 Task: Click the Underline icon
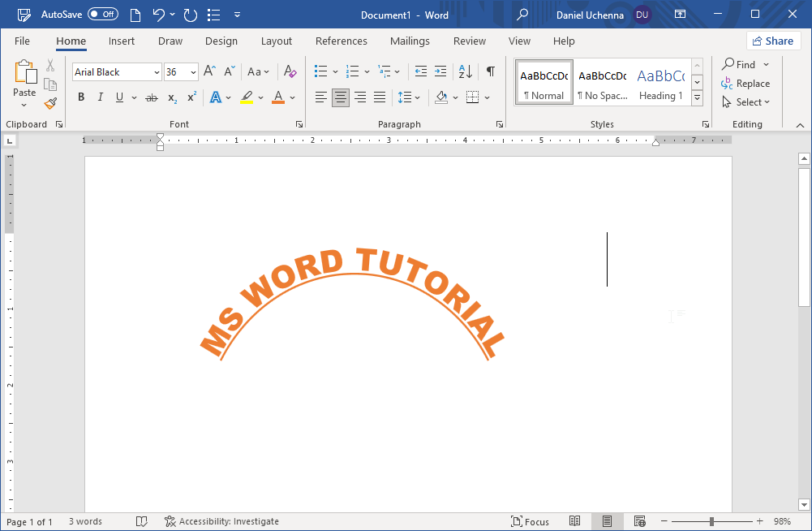(118, 97)
